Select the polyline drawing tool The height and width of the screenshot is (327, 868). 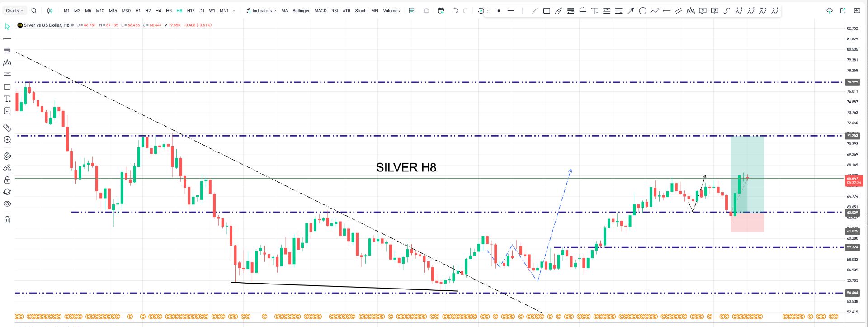pos(655,11)
